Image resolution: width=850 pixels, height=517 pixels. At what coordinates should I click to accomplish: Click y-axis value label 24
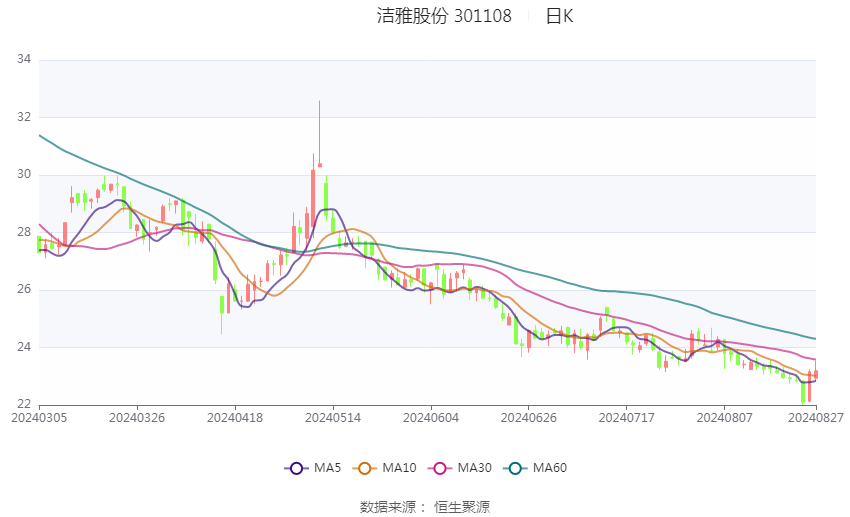pyautogui.click(x=24, y=347)
